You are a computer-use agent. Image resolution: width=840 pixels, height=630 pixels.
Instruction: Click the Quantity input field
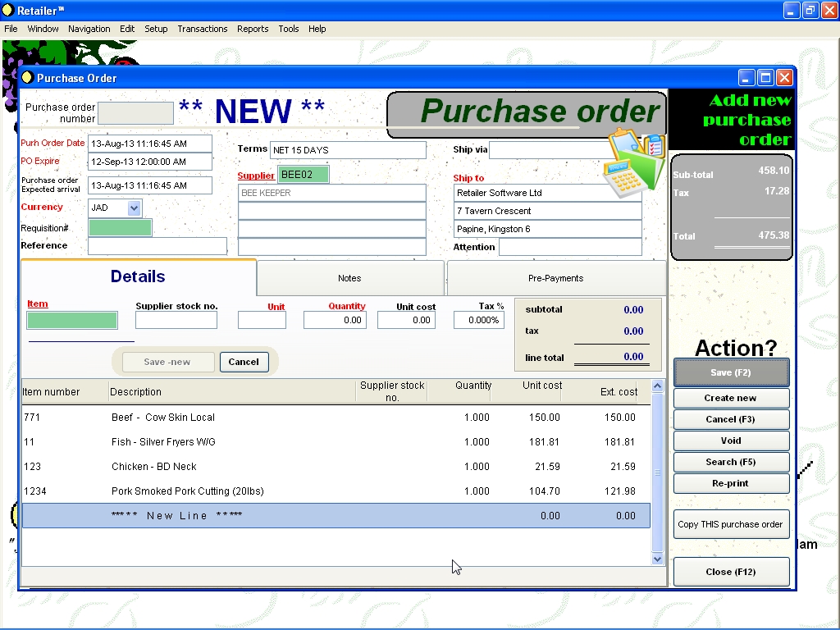[335, 321]
